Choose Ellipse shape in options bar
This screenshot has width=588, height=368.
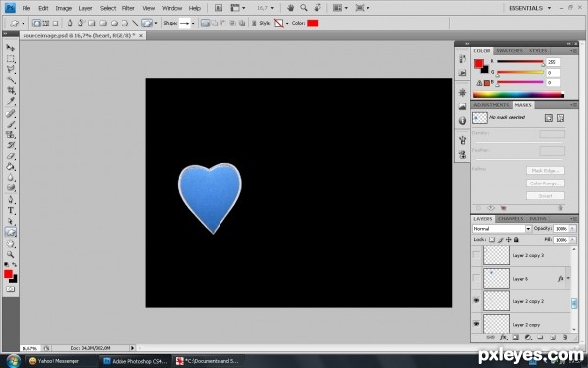[114, 24]
